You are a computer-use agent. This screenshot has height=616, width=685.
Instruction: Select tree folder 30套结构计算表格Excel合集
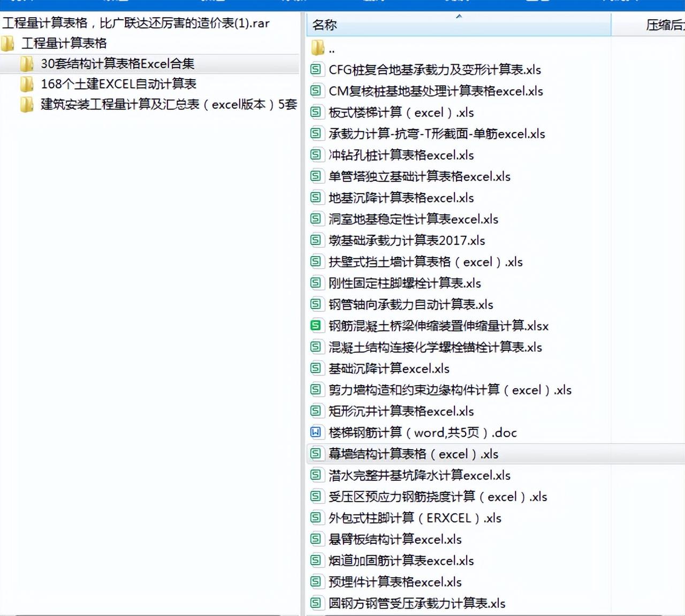coord(118,64)
